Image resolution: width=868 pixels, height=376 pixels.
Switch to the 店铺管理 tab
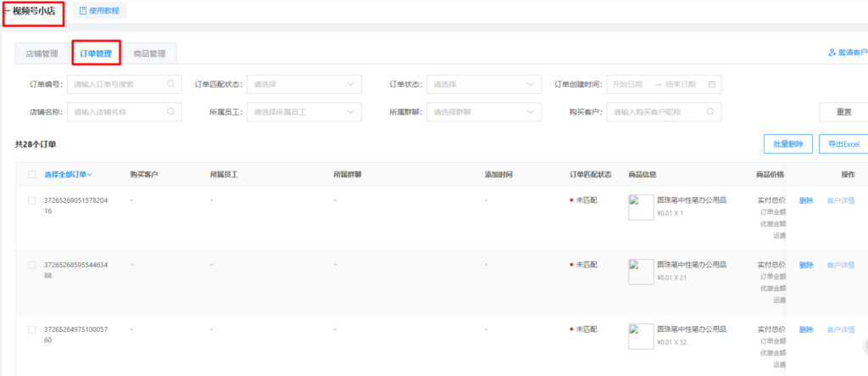point(42,53)
